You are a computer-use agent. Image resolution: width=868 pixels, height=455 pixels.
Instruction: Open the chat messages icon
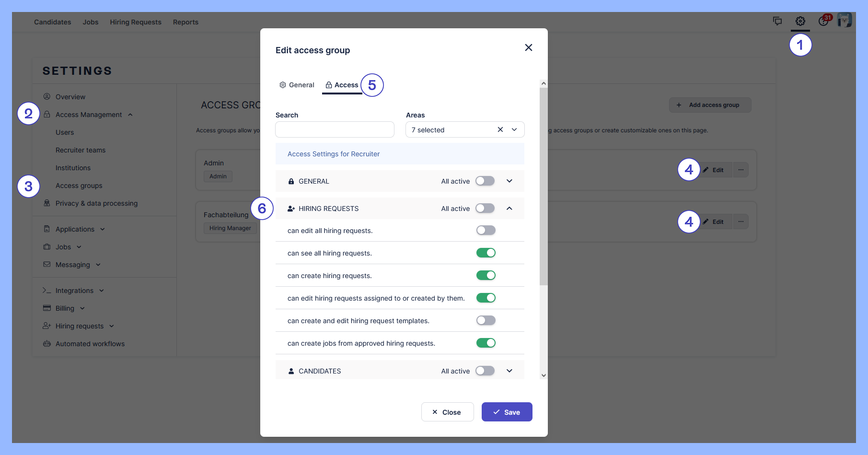pyautogui.click(x=777, y=22)
